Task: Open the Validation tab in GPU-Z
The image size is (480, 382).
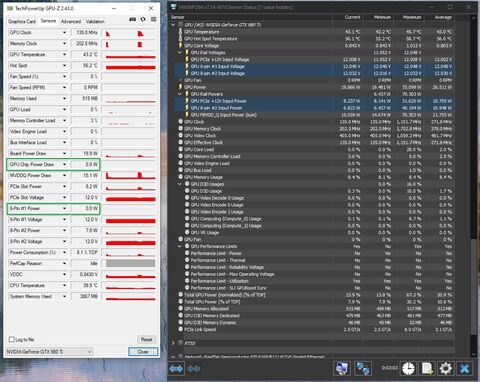Action: 95,21
